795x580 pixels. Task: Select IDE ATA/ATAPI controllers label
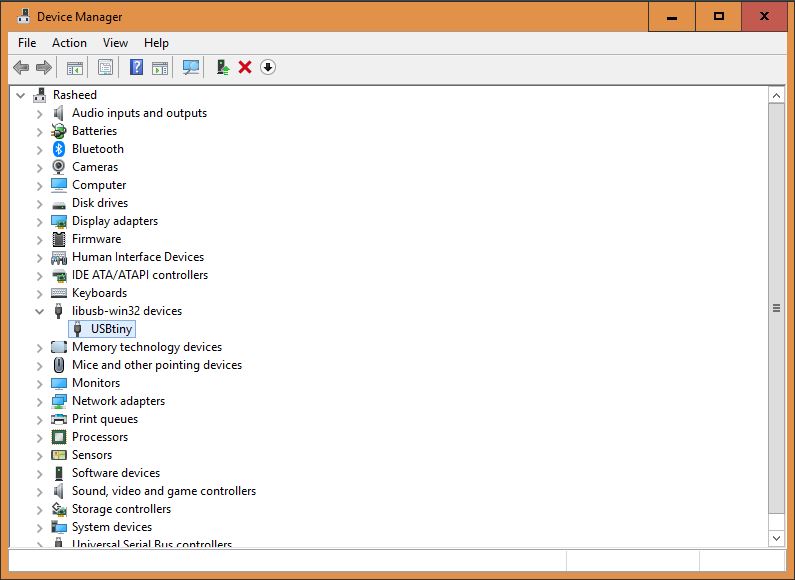pos(140,275)
